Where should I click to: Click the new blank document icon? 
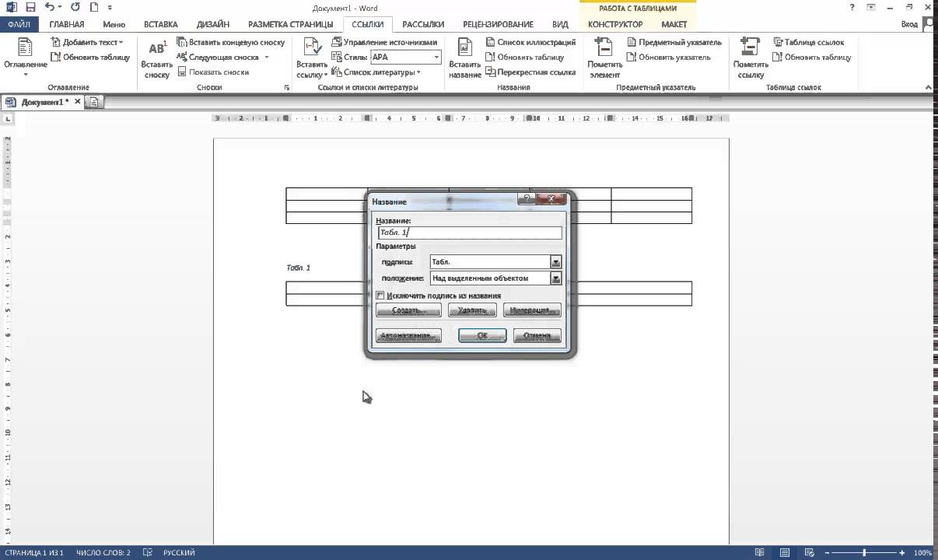[x=94, y=8]
